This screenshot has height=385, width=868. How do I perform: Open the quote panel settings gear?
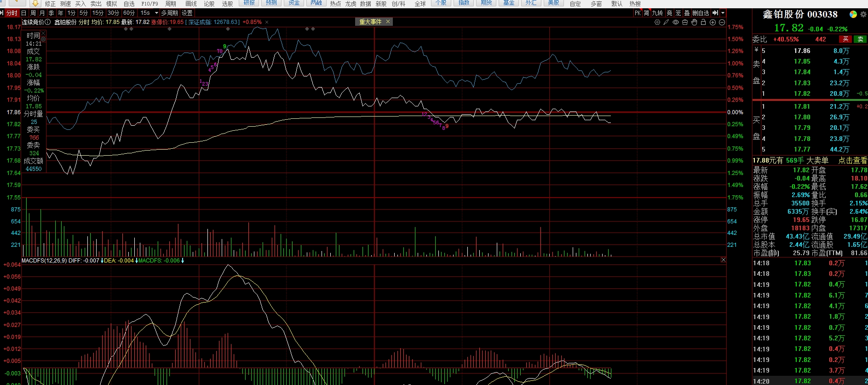[x=863, y=14]
